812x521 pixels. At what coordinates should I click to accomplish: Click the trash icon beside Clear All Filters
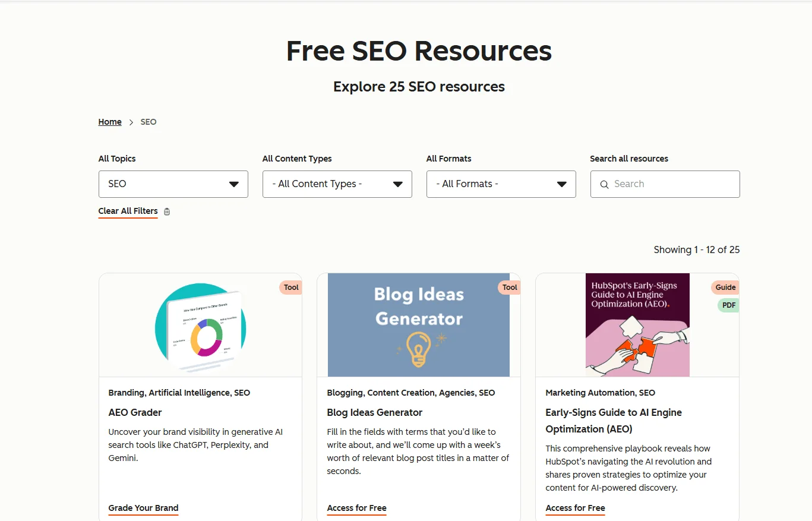(x=166, y=211)
